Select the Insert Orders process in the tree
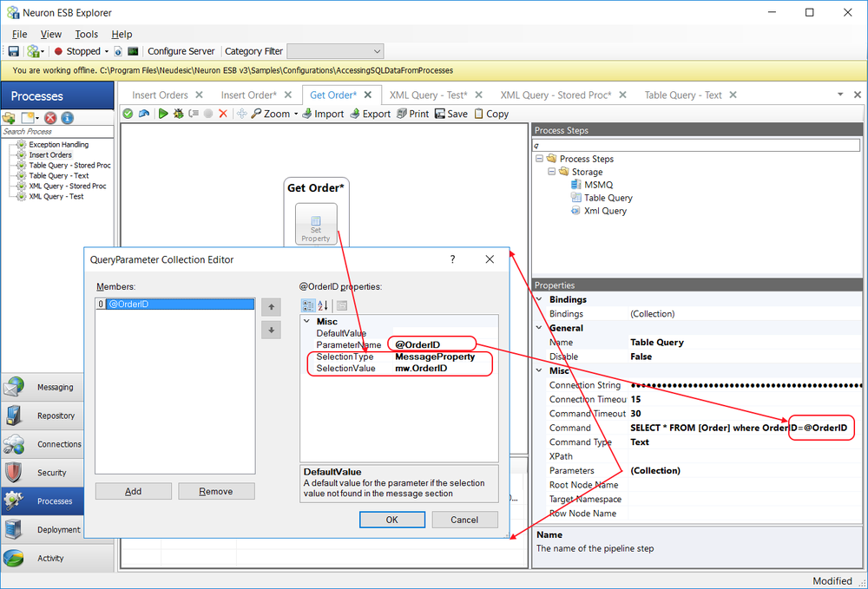This screenshot has width=868, height=589. pyautogui.click(x=50, y=155)
